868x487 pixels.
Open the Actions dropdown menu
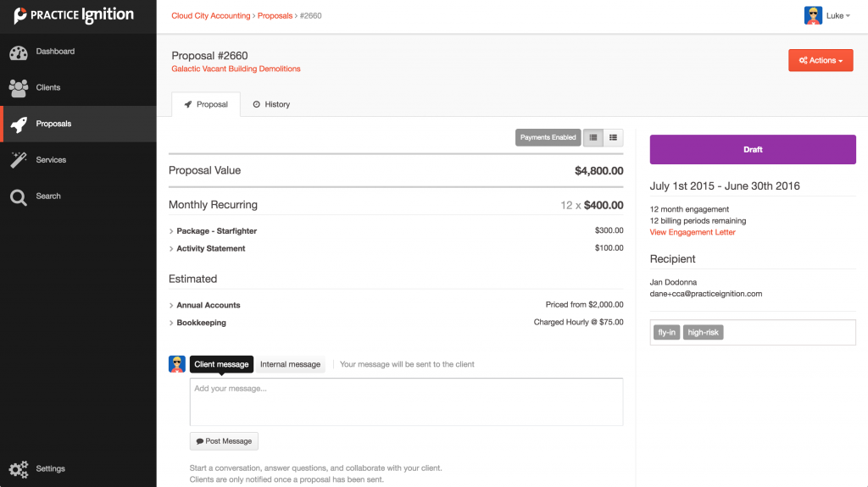pos(820,61)
